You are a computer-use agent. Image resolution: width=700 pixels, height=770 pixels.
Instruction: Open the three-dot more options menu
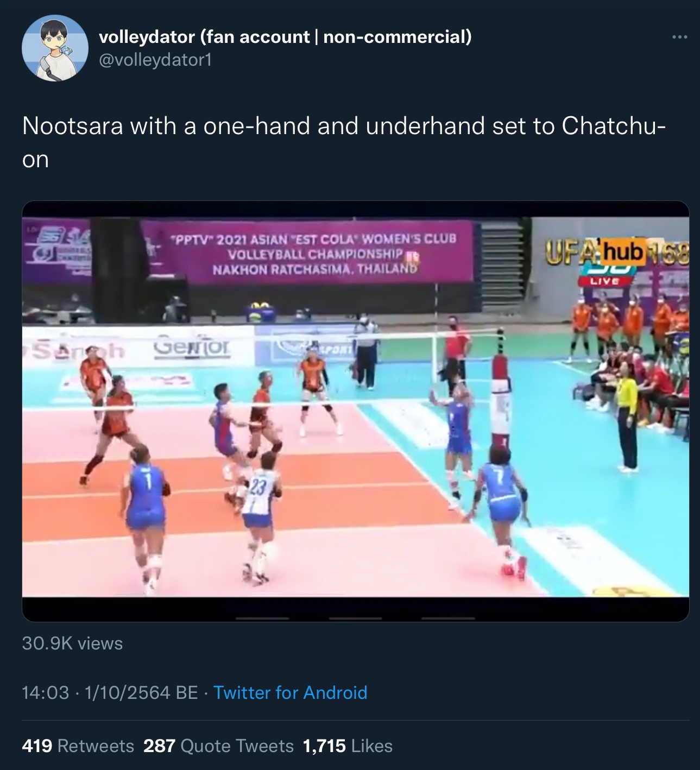point(679,37)
